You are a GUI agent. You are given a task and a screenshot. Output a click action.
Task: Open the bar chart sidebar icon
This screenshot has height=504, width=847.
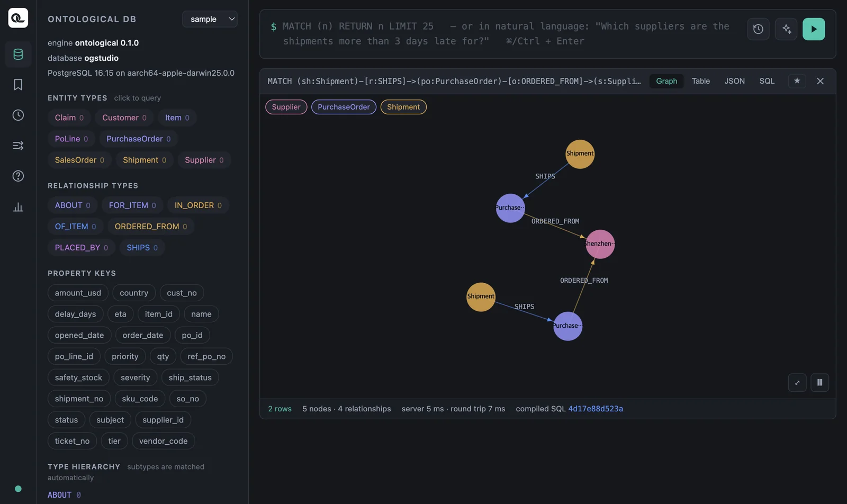tap(18, 207)
